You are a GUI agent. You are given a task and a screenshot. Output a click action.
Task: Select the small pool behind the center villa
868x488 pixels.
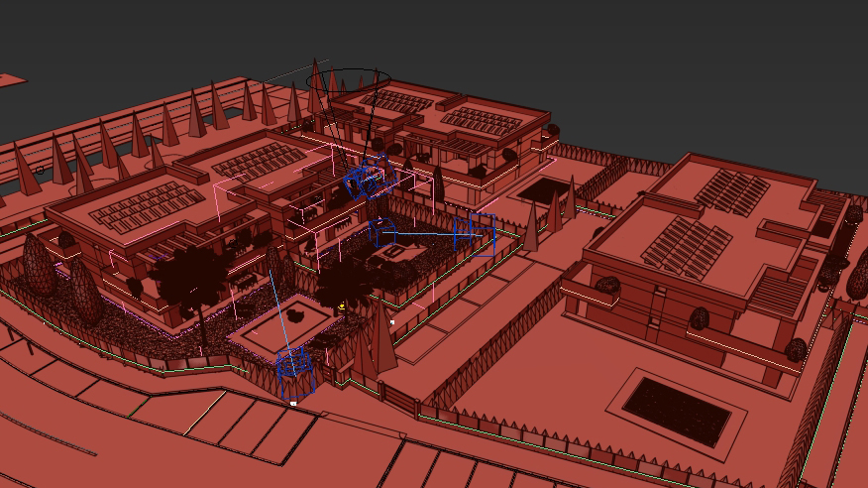pyautogui.click(x=543, y=189)
